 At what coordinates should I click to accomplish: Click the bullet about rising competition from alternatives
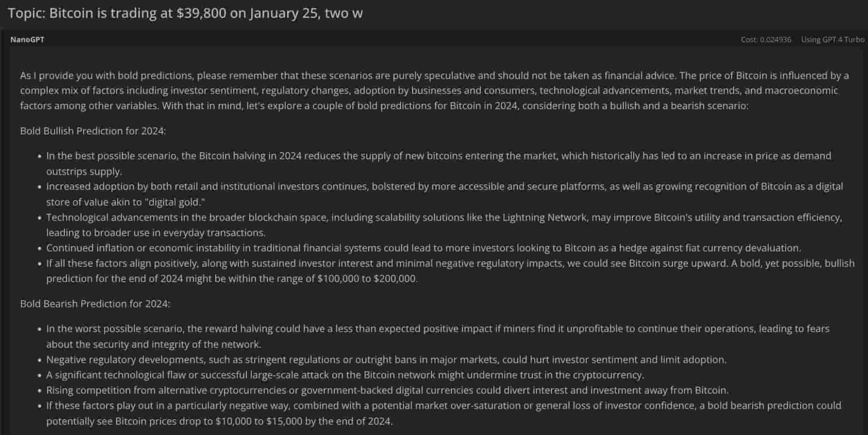point(387,390)
